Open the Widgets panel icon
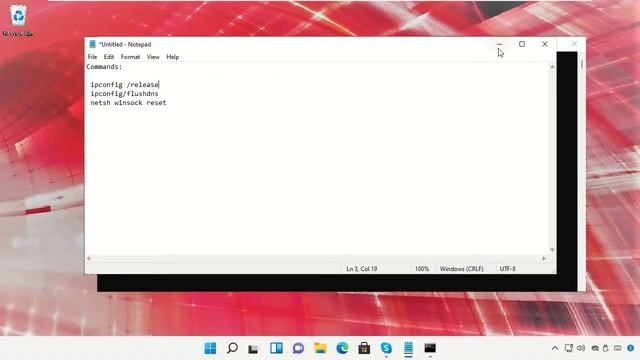Screen dimensions: 640x360 click(x=276, y=348)
